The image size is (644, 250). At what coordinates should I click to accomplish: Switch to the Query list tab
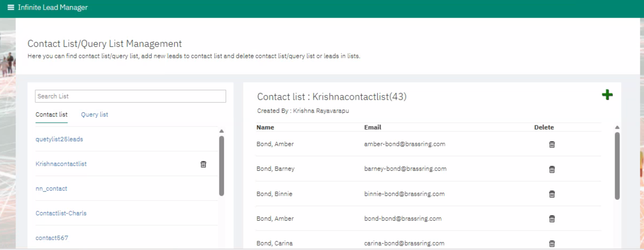click(x=94, y=114)
